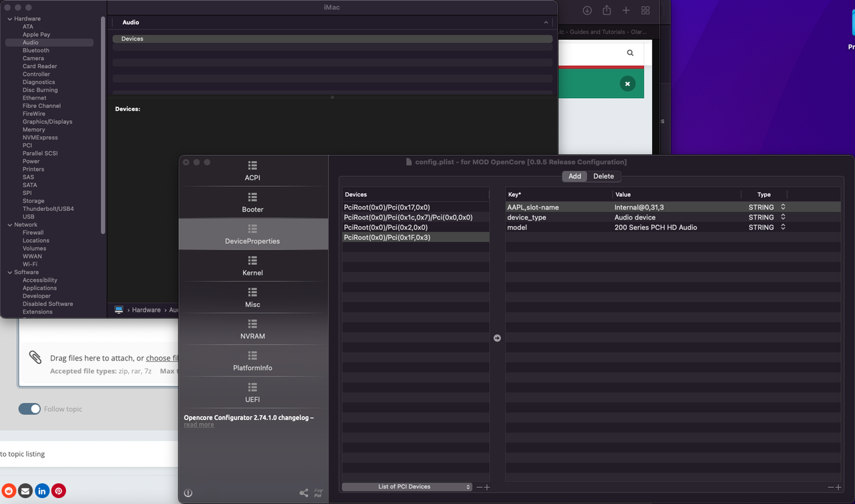Viewport: 855px width, 504px height.
Task: Select USB in System Information sidebar
Action: pos(29,217)
